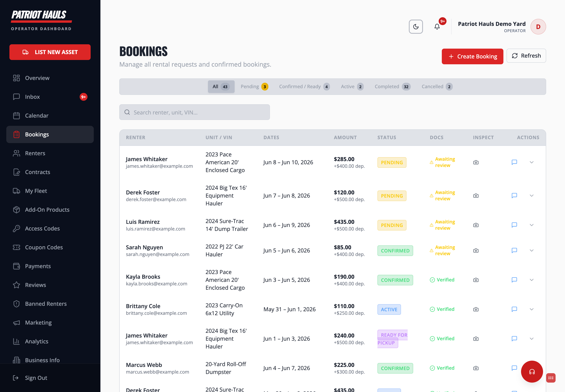Screen dimensions: 565x392
Task: Go to My Fleet
Action: [x=50, y=191]
